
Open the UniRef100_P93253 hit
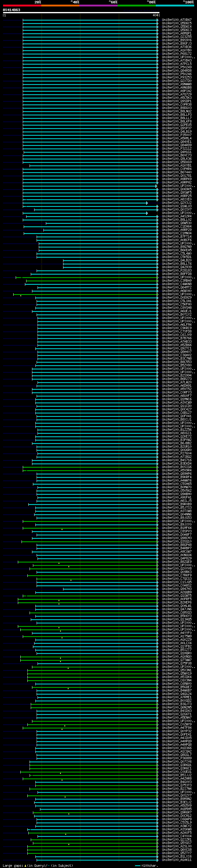(x=177, y=77)
